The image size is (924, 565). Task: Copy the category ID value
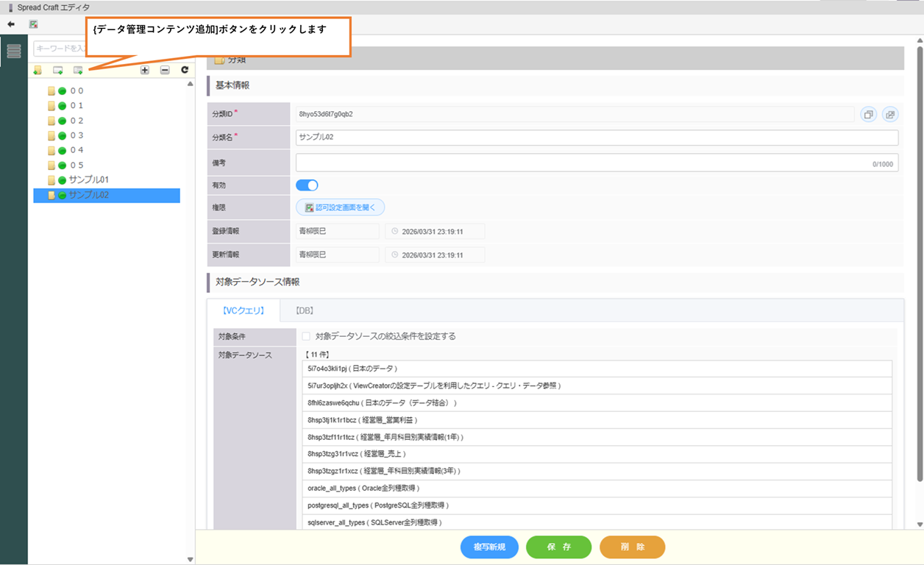pyautogui.click(x=869, y=115)
